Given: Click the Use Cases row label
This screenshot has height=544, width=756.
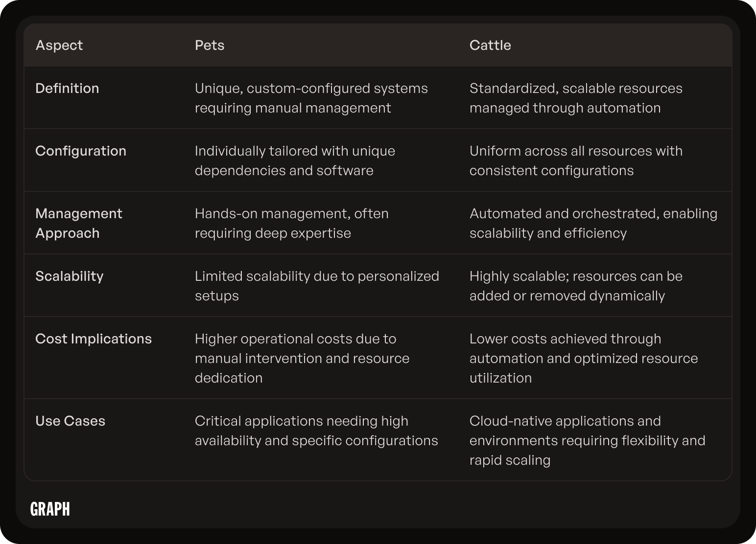Looking at the screenshot, I should (x=71, y=421).
